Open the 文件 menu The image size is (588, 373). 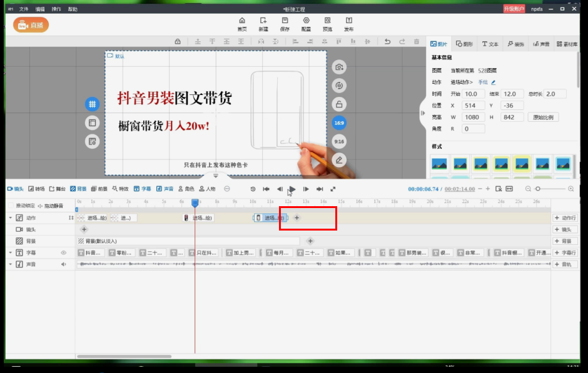[24, 9]
